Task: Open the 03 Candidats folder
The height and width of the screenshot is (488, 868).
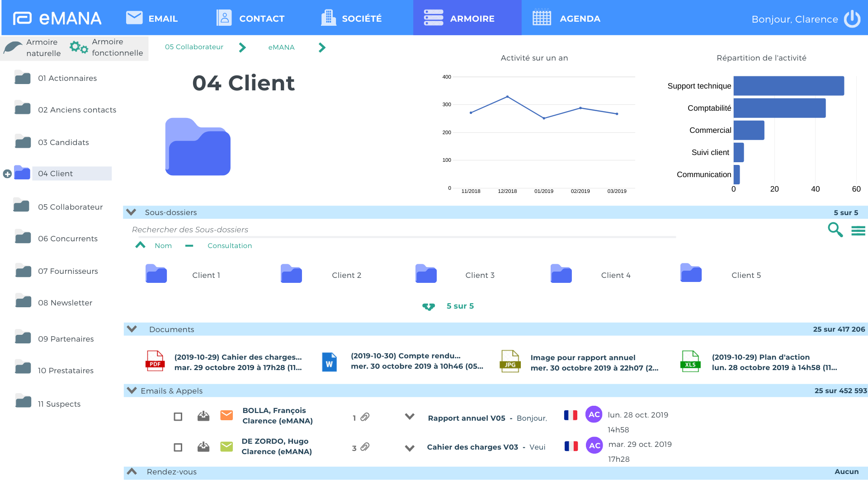Action: [52, 142]
